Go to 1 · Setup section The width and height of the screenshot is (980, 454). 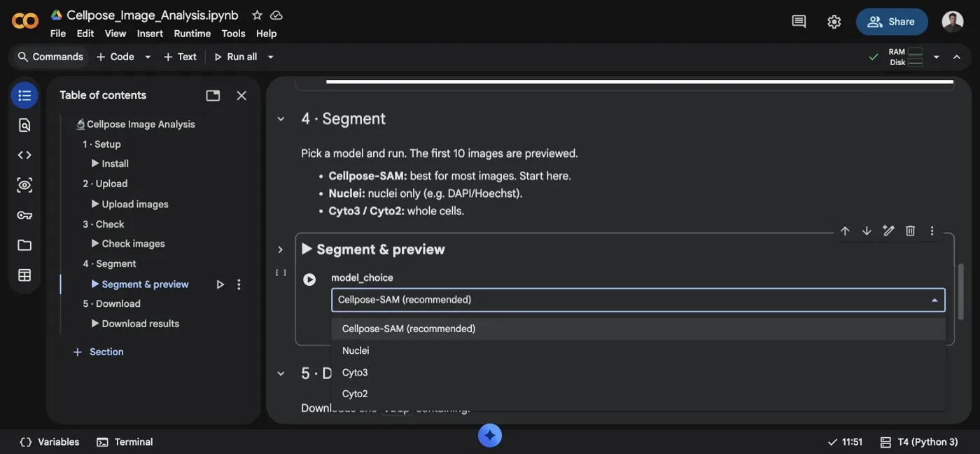(x=101, y=144)
